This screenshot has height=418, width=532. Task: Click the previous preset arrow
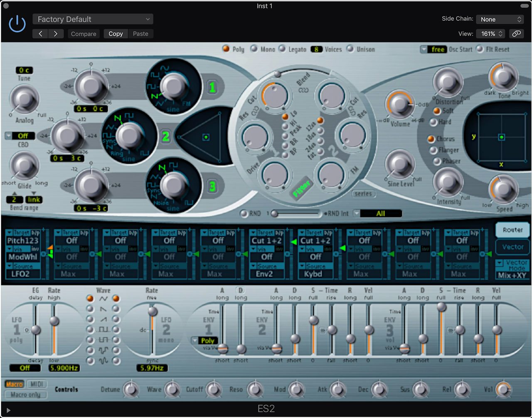point(40,34)
